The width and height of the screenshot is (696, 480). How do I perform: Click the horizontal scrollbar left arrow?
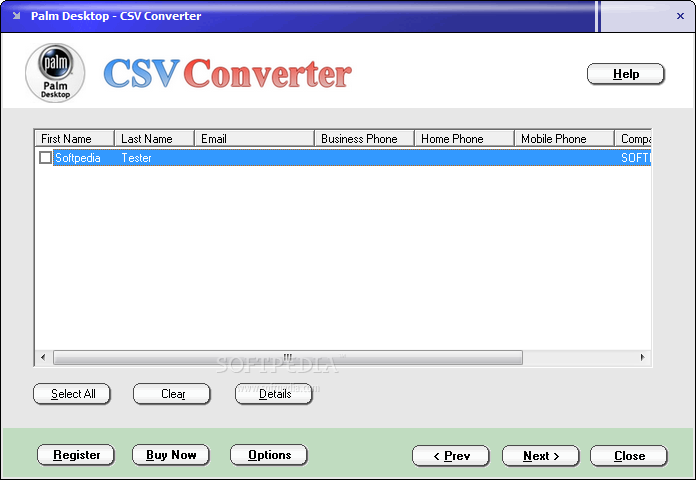point(43,357)
